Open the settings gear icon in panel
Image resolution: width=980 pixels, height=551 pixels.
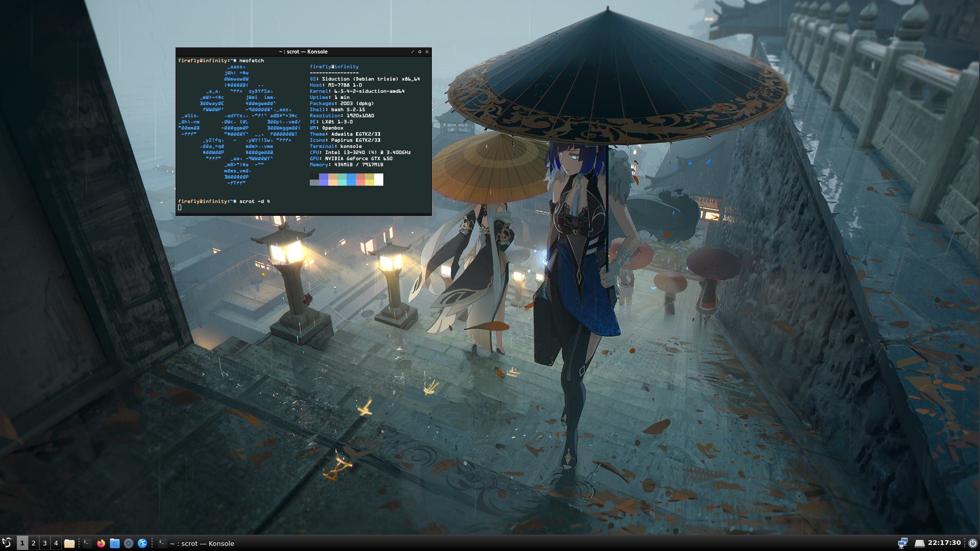[x=129, y=543]
